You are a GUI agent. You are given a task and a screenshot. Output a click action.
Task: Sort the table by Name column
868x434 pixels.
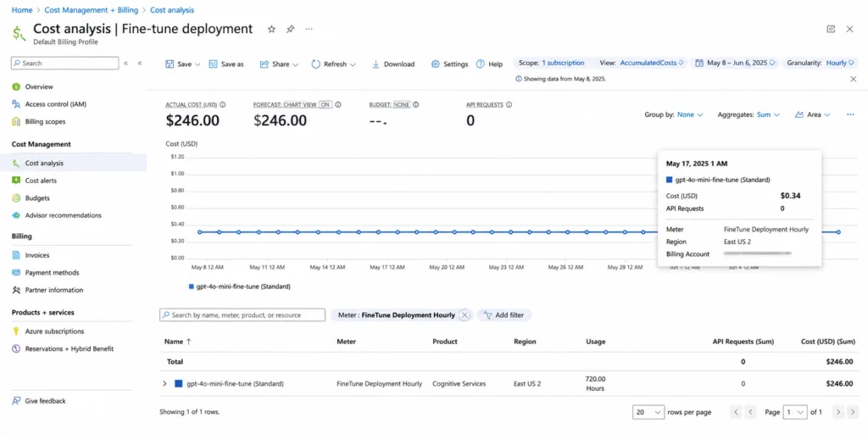pyautogui.click(x=178, y=342)
